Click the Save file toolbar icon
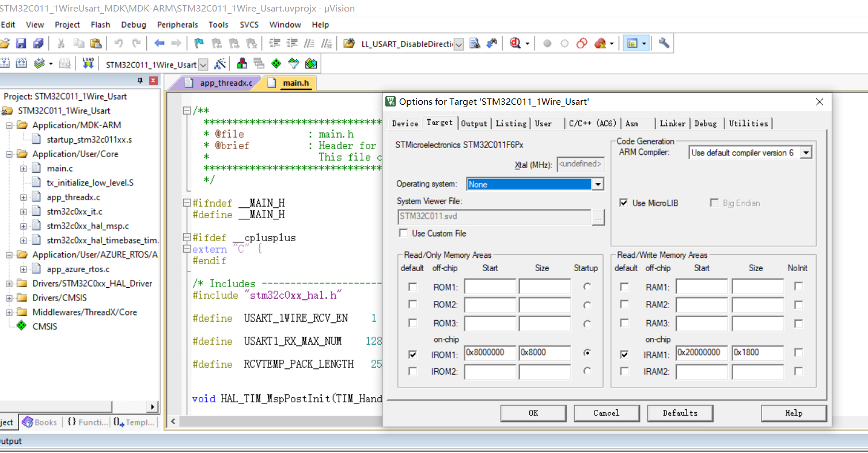This screenshot has height=453, width=868. [21, 43]
